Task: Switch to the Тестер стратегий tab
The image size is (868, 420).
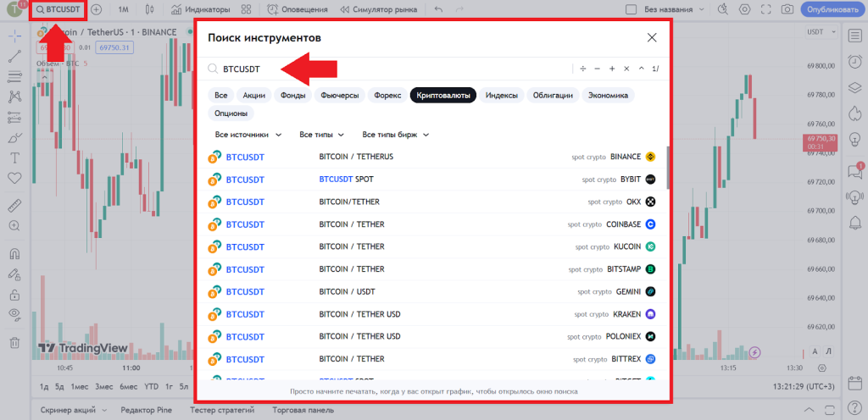Action: [x=221, y=410]
